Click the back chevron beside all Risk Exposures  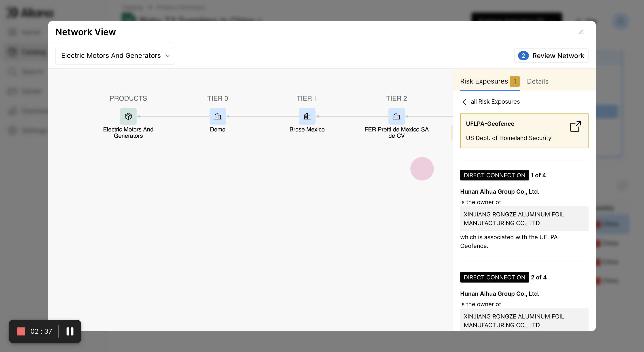(464, 102)
